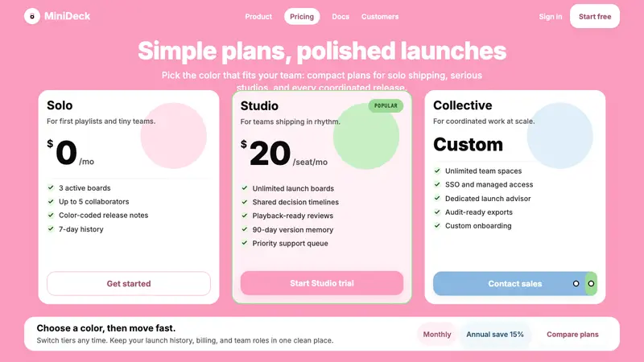644x362 pixels.
Task: Click the checkmark beside Priority support queue
Action: pos(245,243)
